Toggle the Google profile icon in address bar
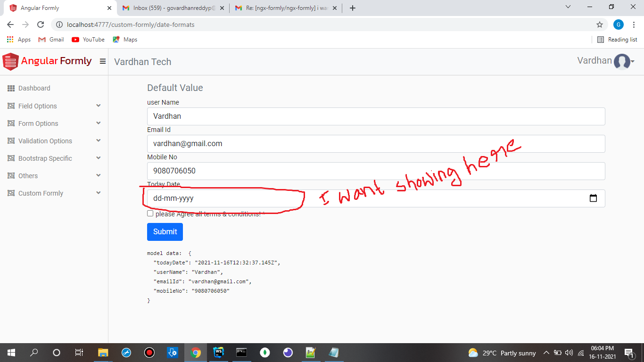The image size is (644, 362). (x=618, y=25)
